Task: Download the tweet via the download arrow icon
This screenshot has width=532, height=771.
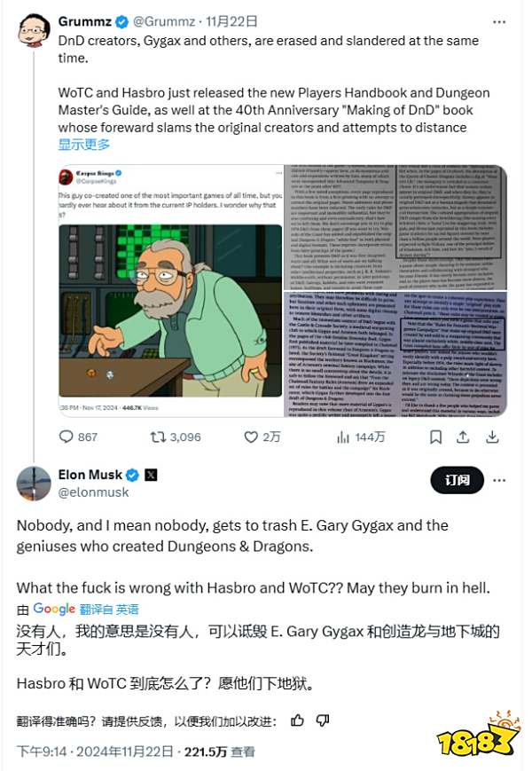Action: click(492, 437)
